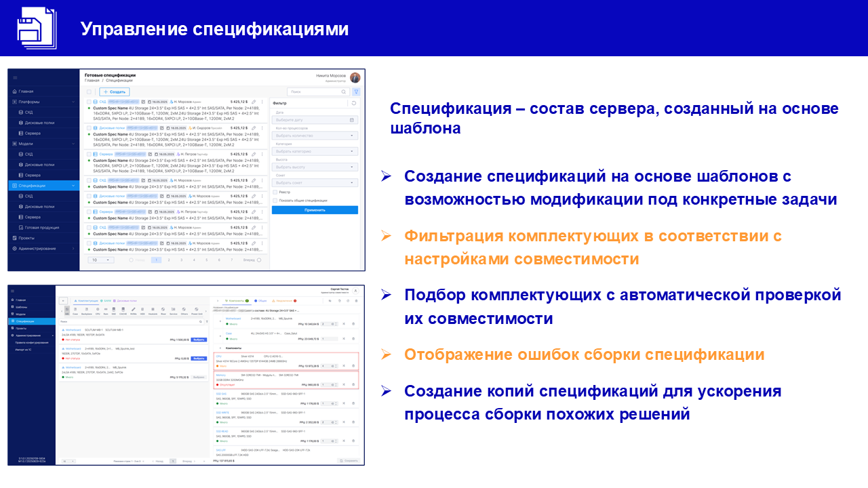Click calendar icon in Выберите дату field
Screen dimensions: 868x488
[352, 120]
